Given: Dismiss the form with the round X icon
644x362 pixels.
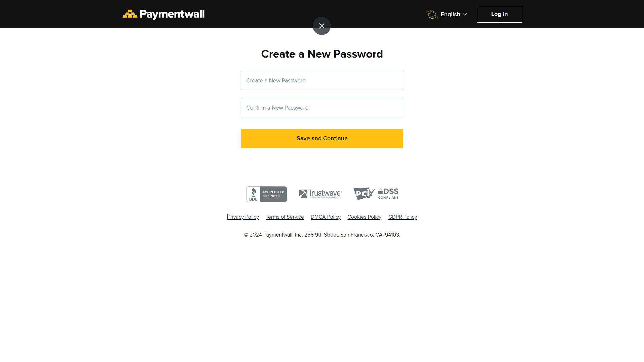Looking at the screenshot, I should pyautogui.click(x=321, y=26).
